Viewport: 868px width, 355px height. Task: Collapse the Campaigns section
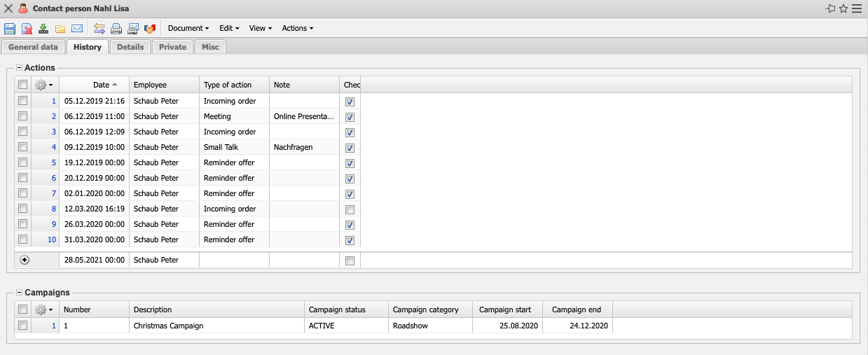[19, 293]
